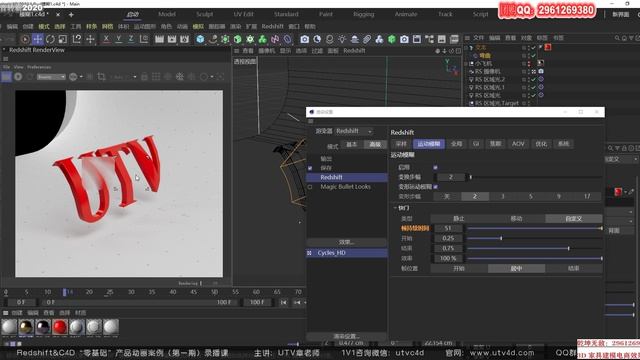Image resolution: width=640 pixels, height=360 pixels.
Task: Activate the Live Selection tool
Action: [25, 39]
